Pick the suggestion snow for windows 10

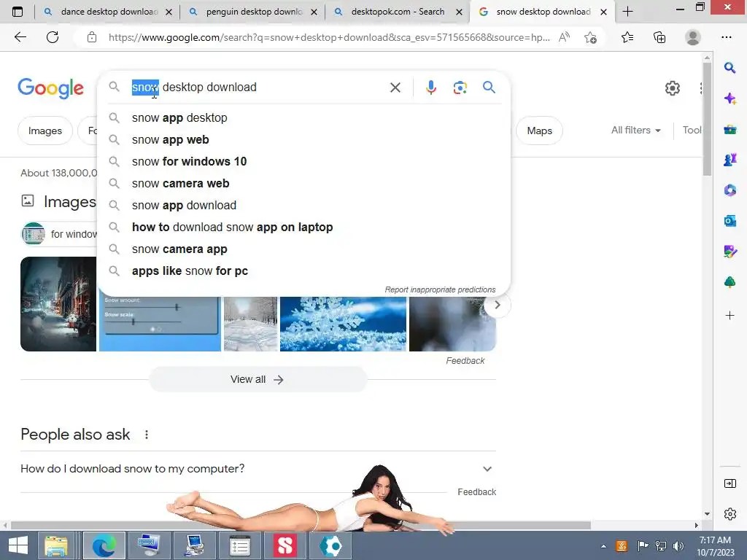tap(304, 161)
